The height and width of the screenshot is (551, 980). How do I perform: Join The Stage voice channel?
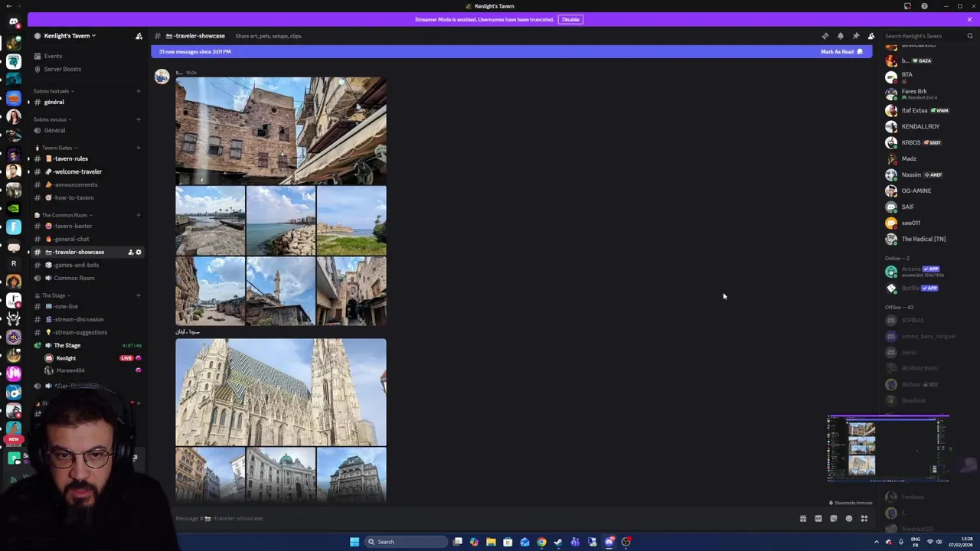click(x=87, y=345)
